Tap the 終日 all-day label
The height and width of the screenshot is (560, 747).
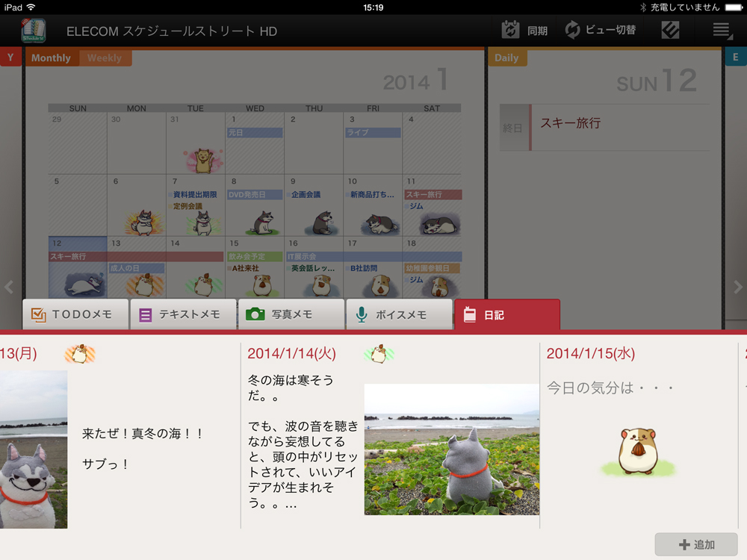(x=512, y=128)
